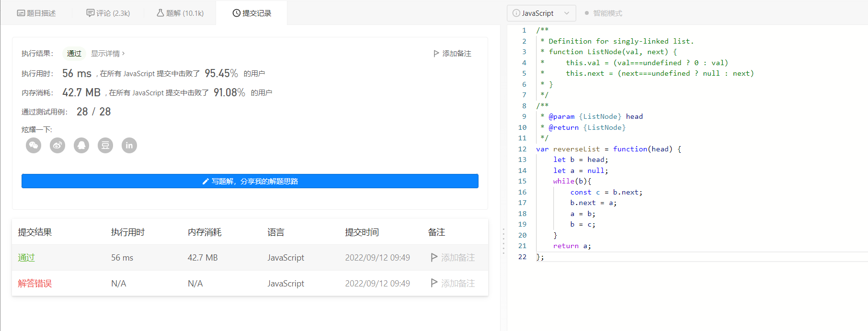Viewport: 868px width, 331px height.
Task: Share result via WeChat icon
Action: 34,145
